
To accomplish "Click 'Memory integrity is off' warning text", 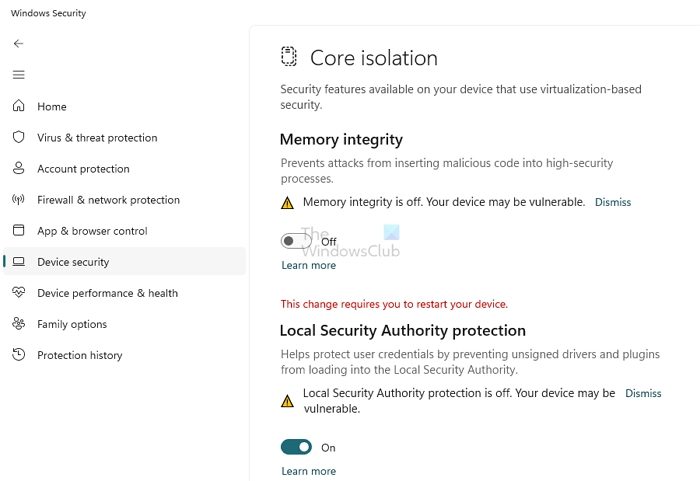I will click(x=444, y=202).
